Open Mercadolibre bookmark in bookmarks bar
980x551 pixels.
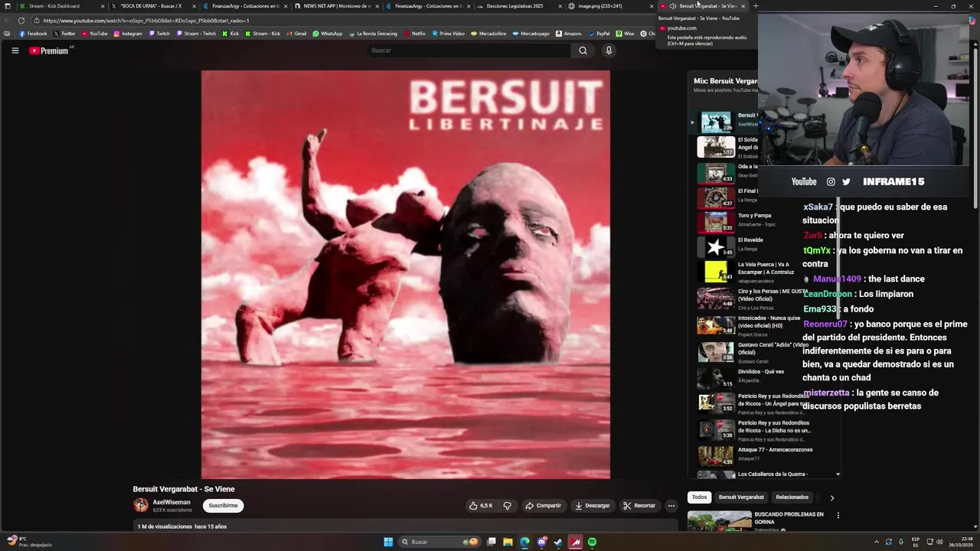[488, 34]
